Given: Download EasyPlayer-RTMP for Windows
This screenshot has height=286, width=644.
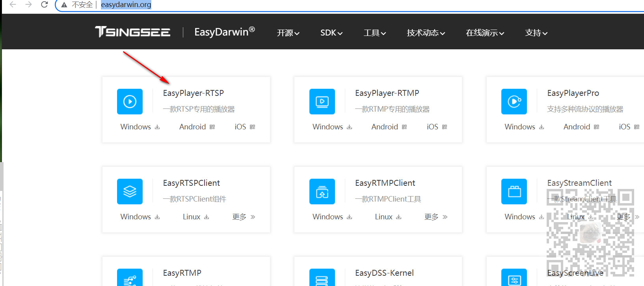Looking at the screenshot, I should tap(332, 127).
